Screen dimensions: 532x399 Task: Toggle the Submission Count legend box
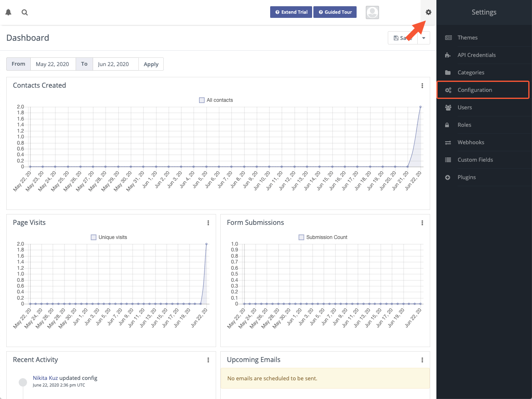click(301, 237)
